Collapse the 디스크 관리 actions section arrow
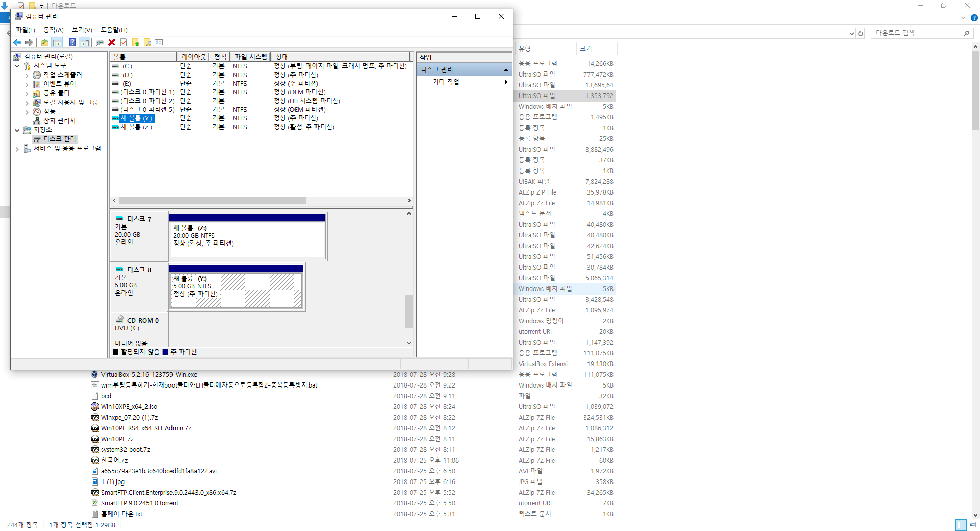 506,70
